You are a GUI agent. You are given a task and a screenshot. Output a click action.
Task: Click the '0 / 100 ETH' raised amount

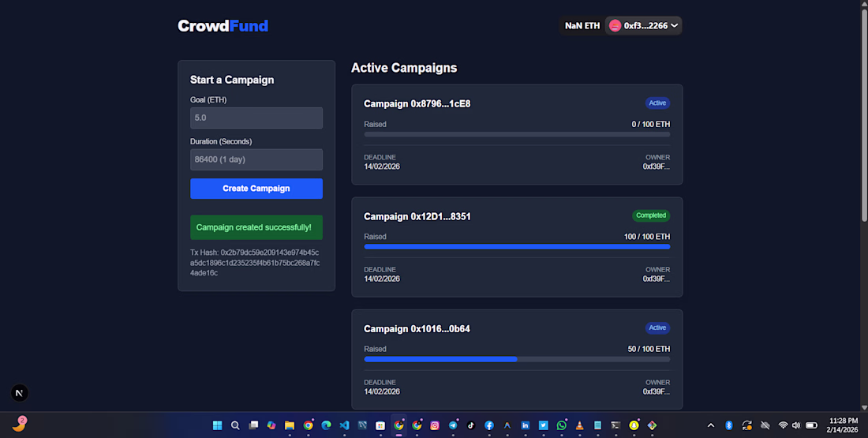[650, 124]
